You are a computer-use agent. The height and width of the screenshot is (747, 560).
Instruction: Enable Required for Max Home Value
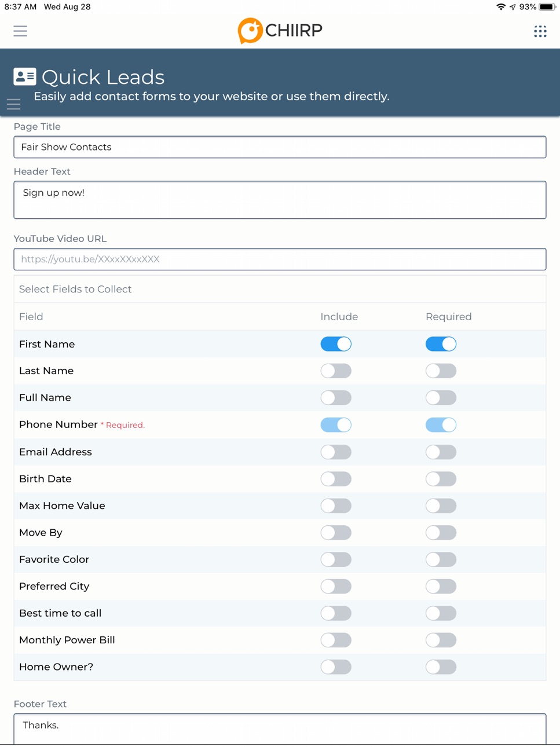441,506
